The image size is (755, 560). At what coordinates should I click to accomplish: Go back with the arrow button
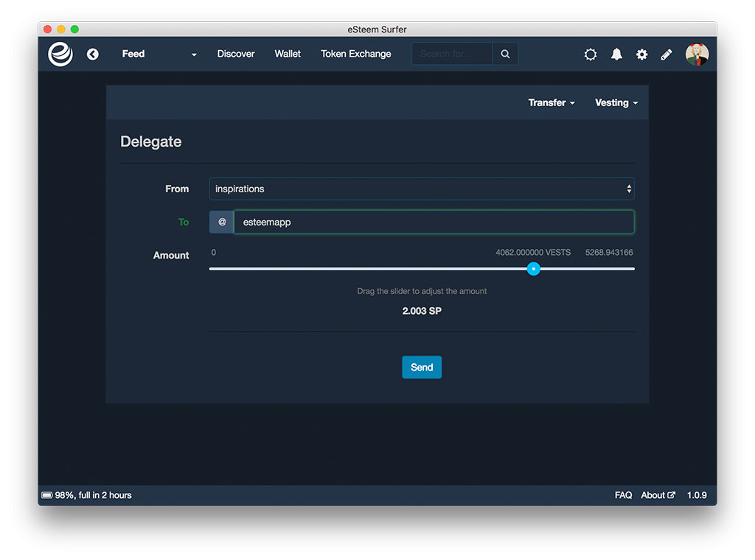coord(93,55)
